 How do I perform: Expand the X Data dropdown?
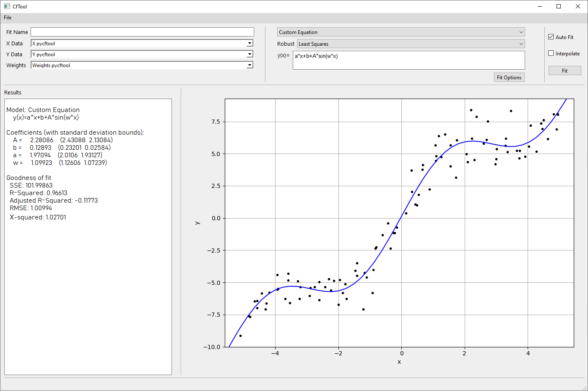[x=250, y=43]
